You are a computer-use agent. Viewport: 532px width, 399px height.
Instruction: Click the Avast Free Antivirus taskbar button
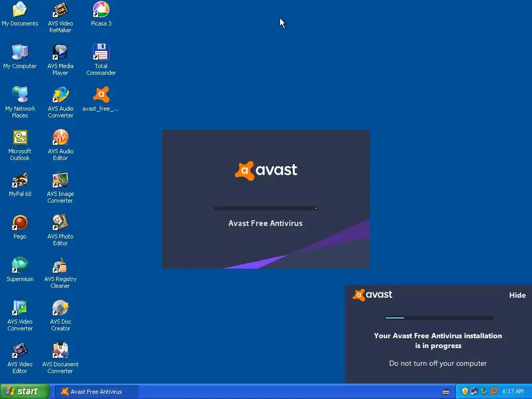96,392
